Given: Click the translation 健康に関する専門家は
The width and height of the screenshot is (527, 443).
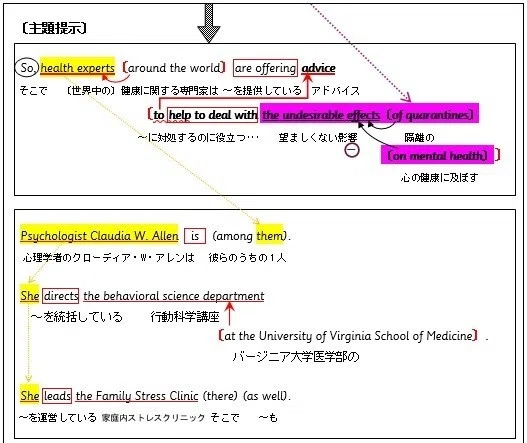Looking at the screenshot, I should coord(170,90).
